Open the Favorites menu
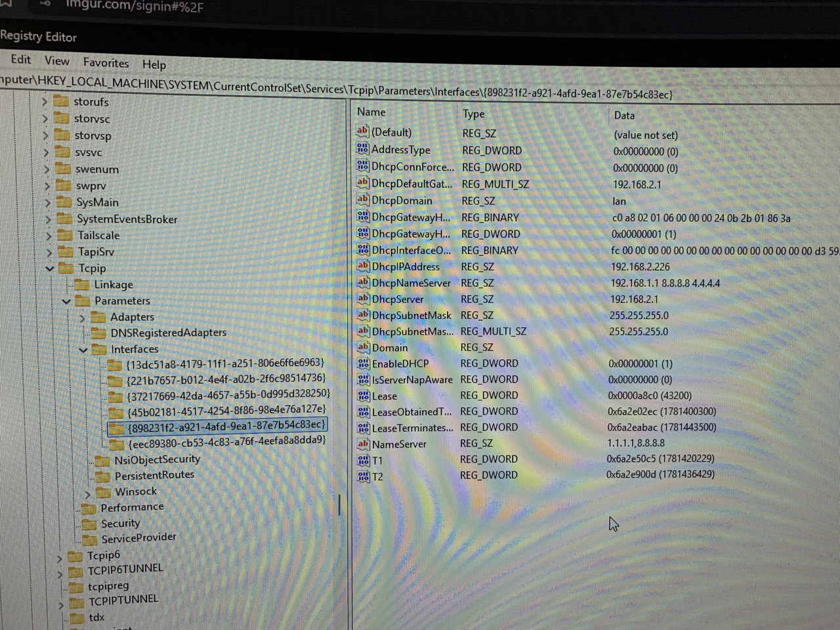 point(106,63)
